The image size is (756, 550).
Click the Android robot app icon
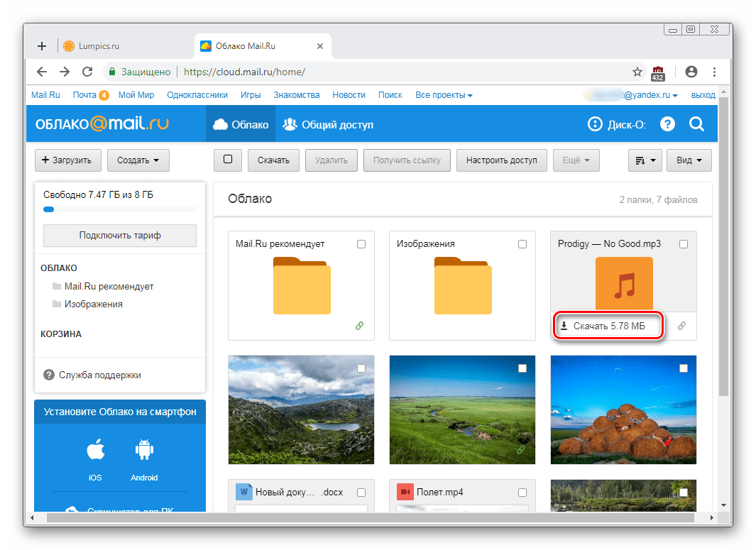[144, 450]
